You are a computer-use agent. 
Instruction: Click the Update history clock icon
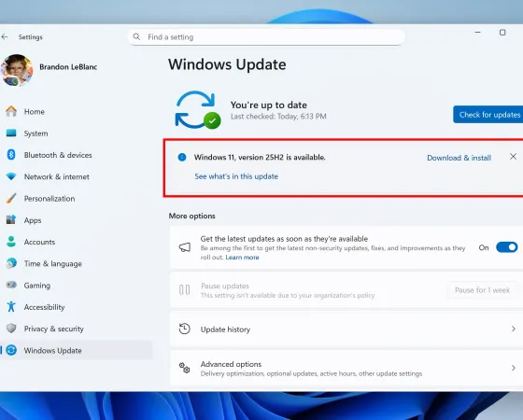coord(185,329)
